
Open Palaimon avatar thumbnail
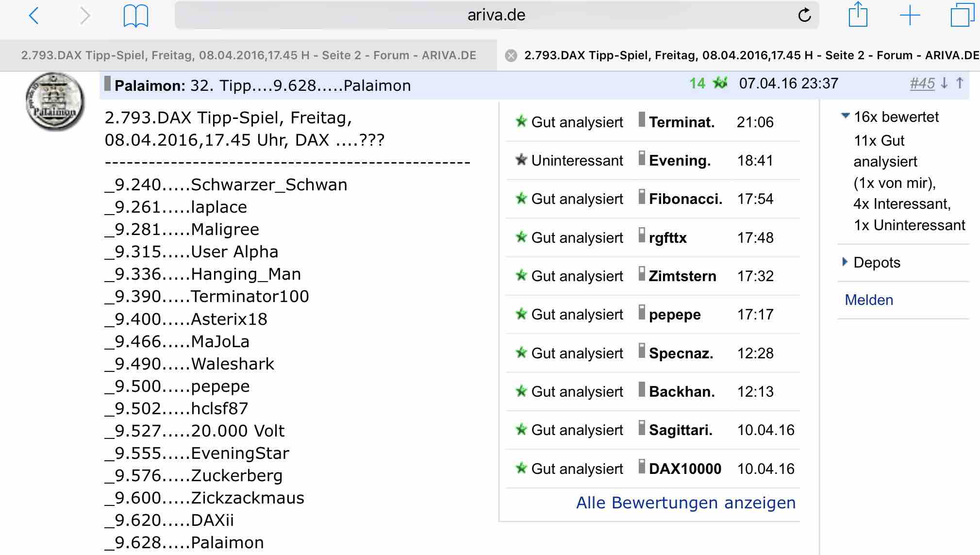click(55, 102)
